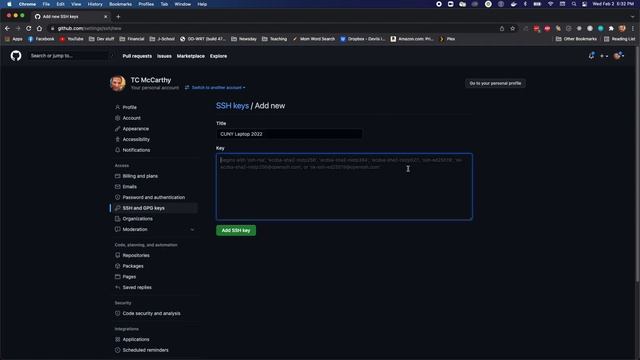Viewport: 640px width, 360px height.
Task: Open the Chrome extensions puzzle icon
Action: [x=611, y=28]
